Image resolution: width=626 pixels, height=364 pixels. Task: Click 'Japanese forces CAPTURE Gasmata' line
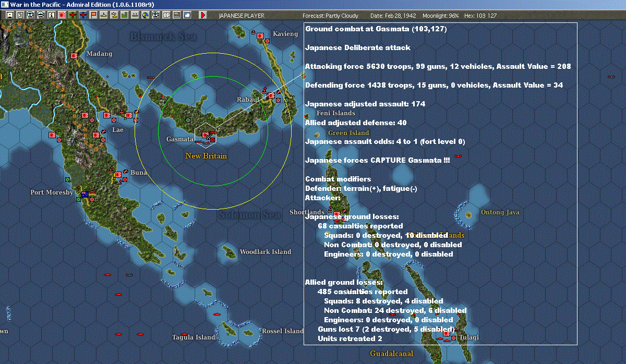(x=378, y=160)
